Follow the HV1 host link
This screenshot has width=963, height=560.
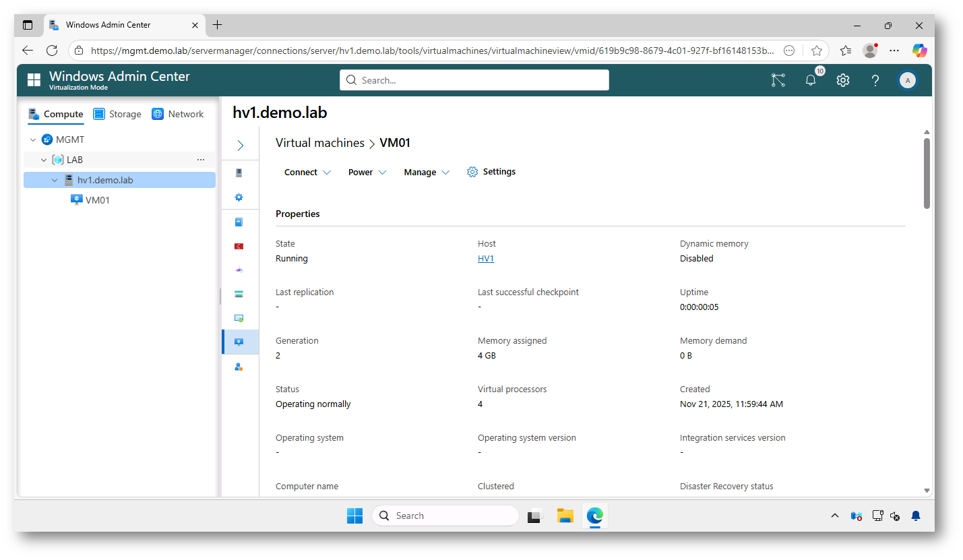pyautogui.click(x=485, y=258)
